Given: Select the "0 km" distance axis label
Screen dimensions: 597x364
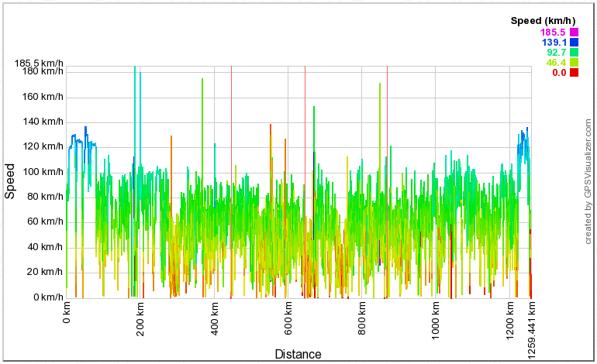Looking at the screenshot, I should pyautogui.click(x=67, y=312).
